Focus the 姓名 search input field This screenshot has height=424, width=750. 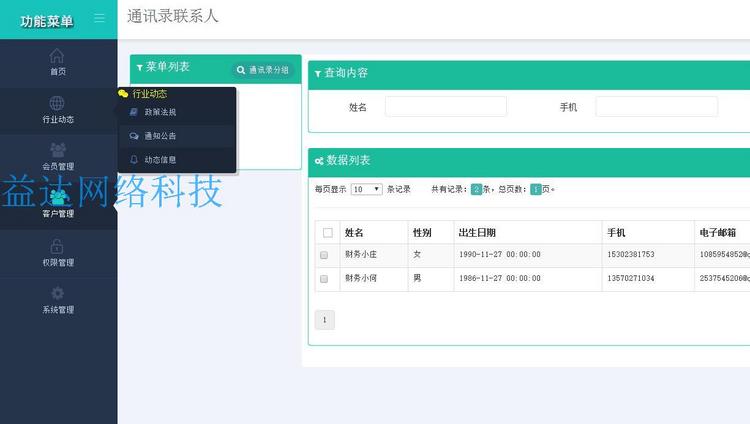click(x=446, y=106)
